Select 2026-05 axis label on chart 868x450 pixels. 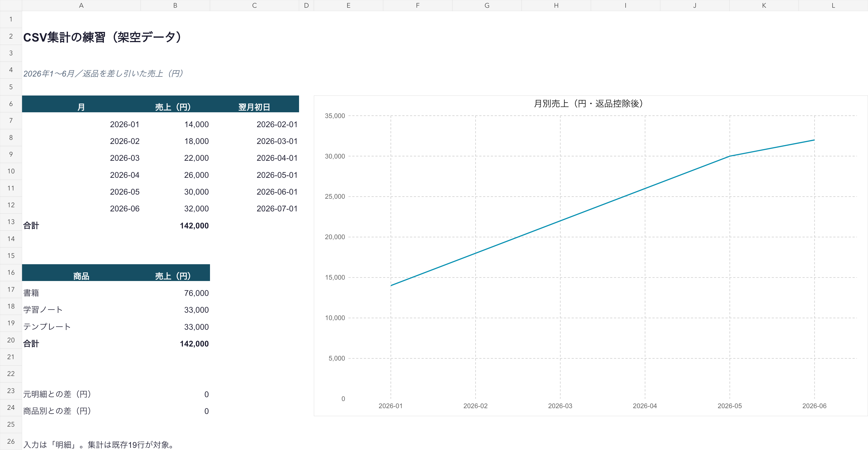(x=729, y=406)
